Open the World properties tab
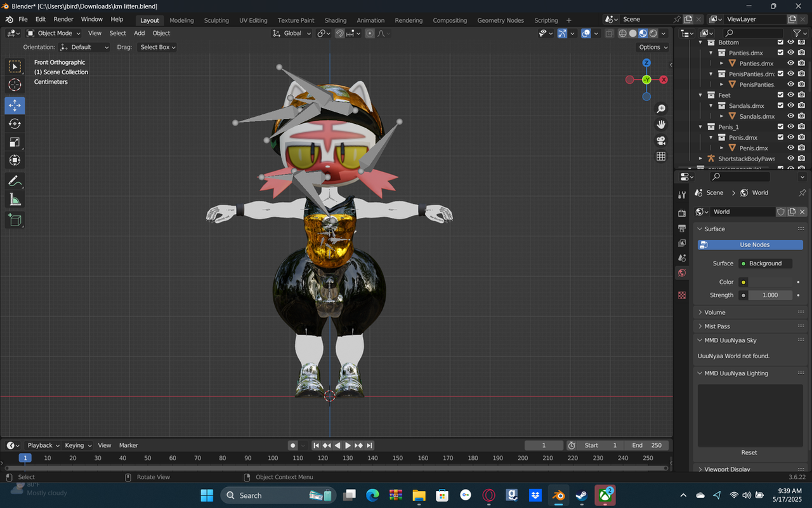 click(x=682, y=273)
